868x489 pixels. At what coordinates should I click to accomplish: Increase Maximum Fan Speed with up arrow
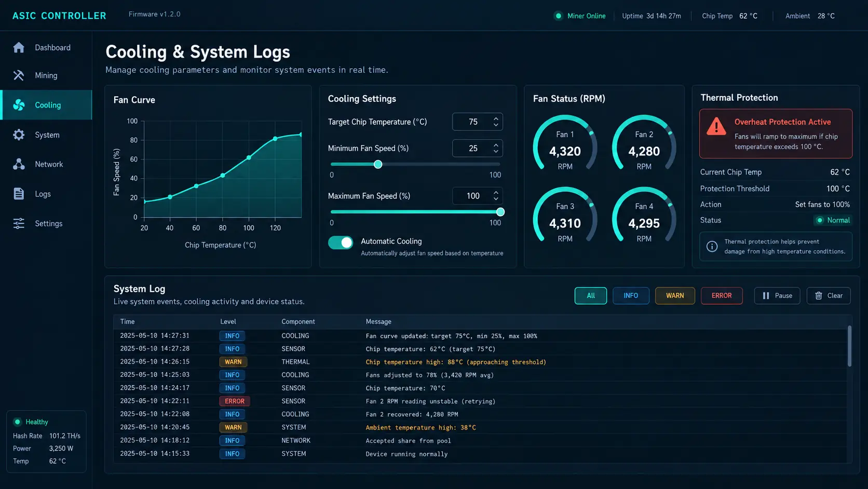496,192
